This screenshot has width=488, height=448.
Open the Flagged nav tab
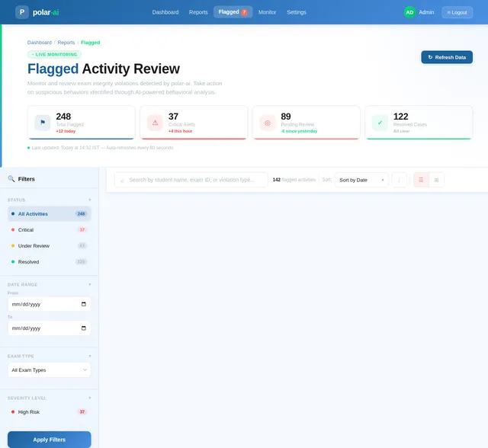pyautogui.click(x=233, y=12)
